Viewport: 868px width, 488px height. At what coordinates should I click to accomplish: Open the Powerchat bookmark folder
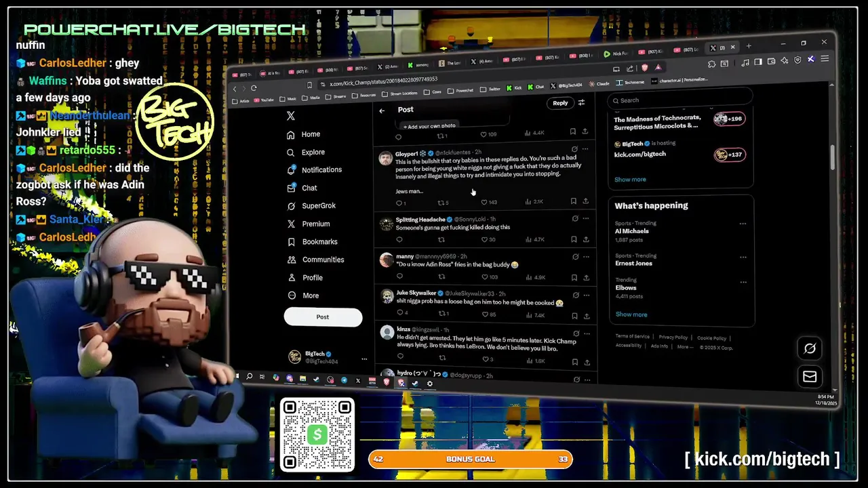pos(460,90)
